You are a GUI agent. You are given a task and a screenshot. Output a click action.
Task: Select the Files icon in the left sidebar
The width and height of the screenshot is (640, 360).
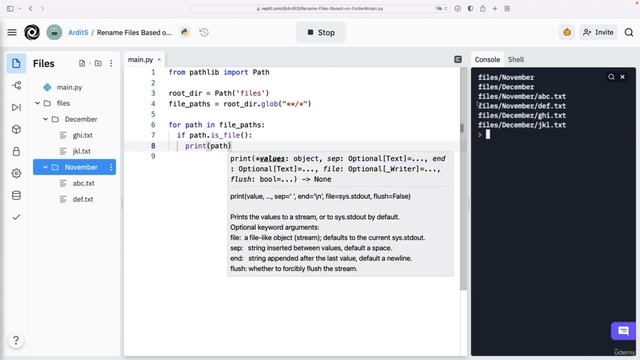pyautogui.click(x=16, y=63)
